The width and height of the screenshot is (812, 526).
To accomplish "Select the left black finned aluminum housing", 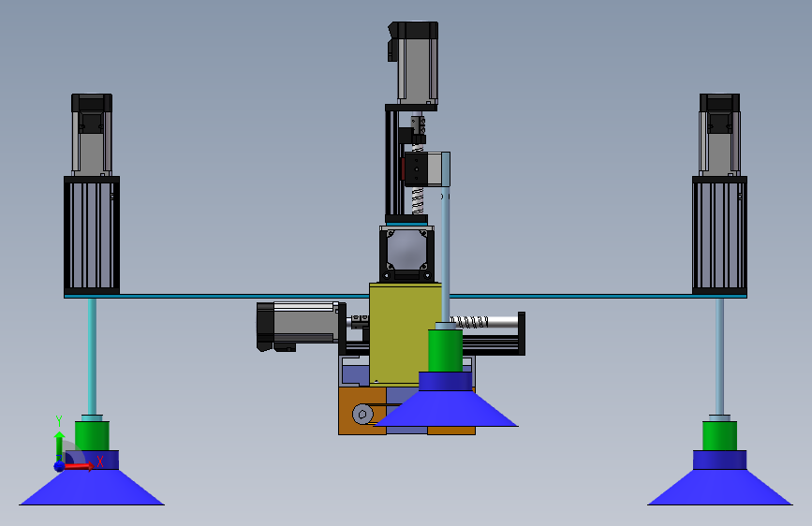I will [92, 236].
